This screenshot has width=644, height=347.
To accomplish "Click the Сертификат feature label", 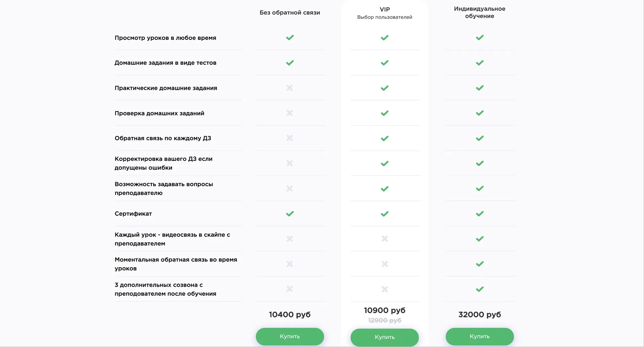I will [133, 214].
